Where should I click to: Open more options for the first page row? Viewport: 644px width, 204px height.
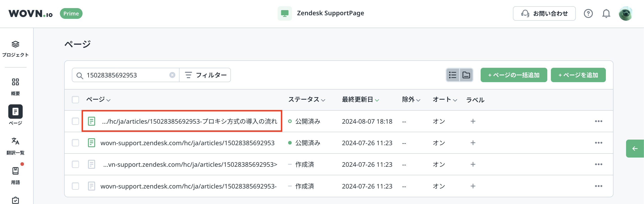(598, 121)
